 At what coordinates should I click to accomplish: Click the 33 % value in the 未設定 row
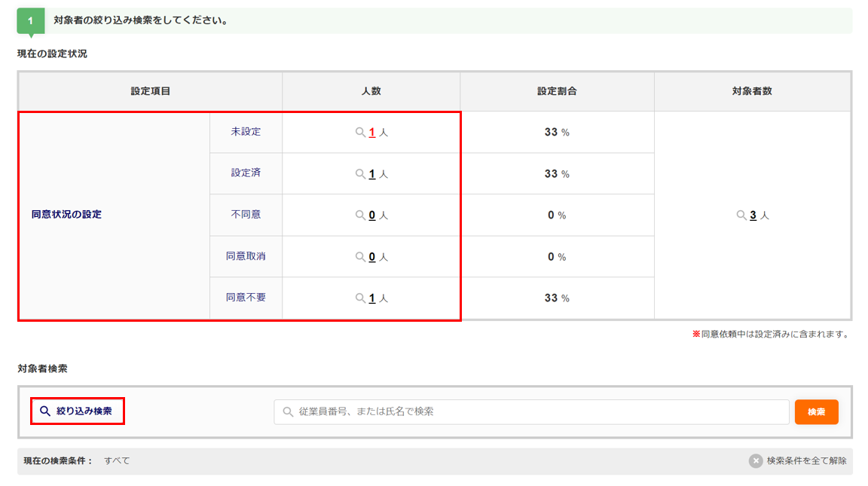[x=557, y=133]
